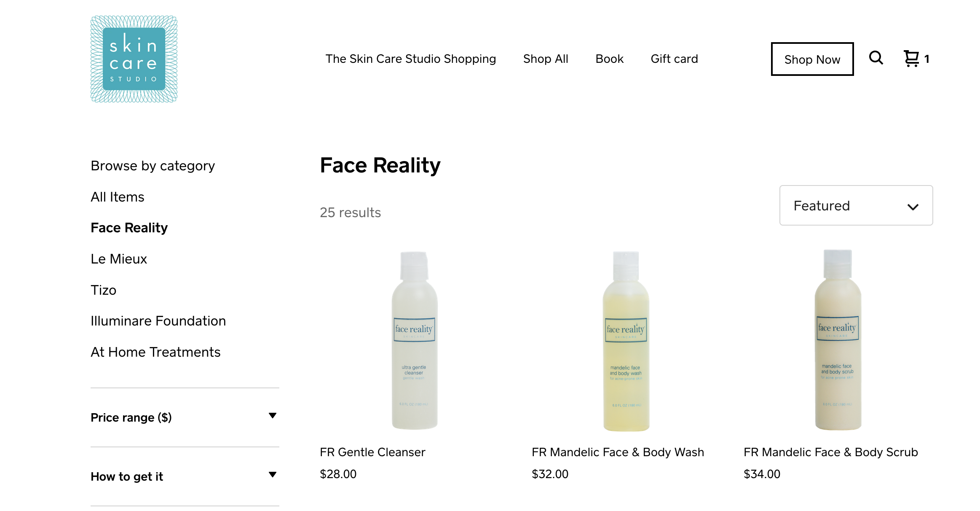Screen dimensions: 980x511
Task: Select the Face Reality category link
Action: click(129, 228)
